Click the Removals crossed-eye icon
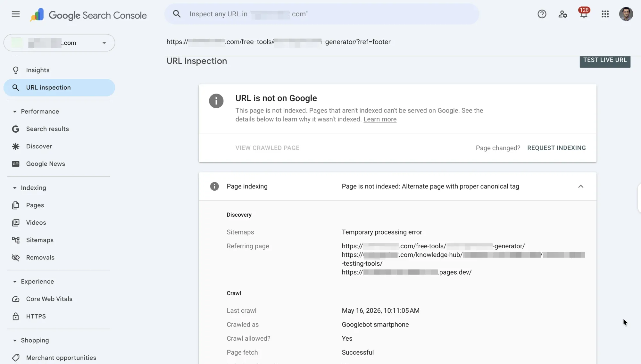641x364 pixels. pyautogui.click(x=15, y=258)
